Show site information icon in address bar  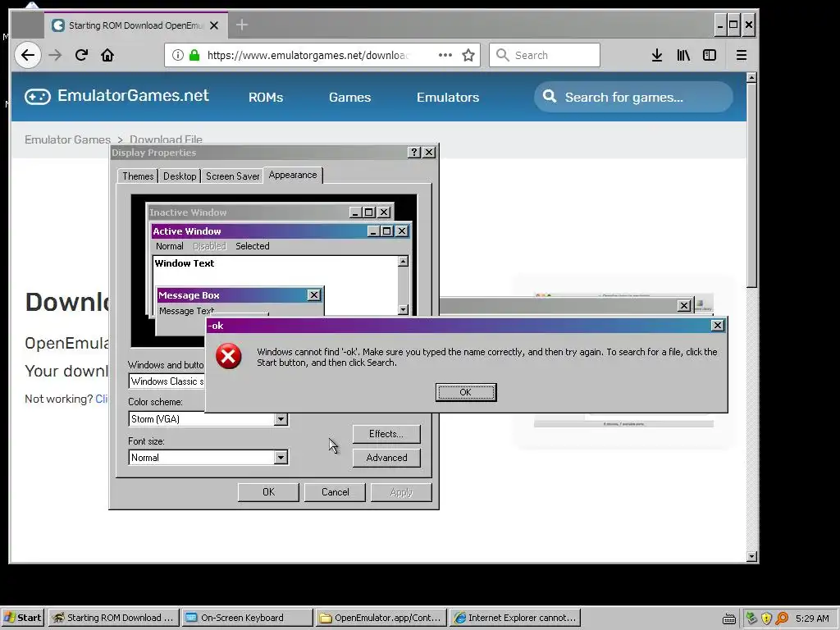point(178,55)
